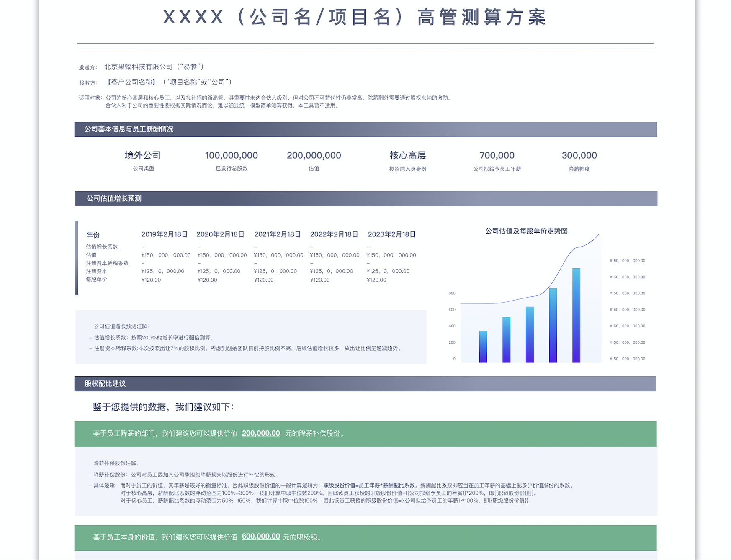Click the valuation cell under 2019年2月18日

click(166, 255)
